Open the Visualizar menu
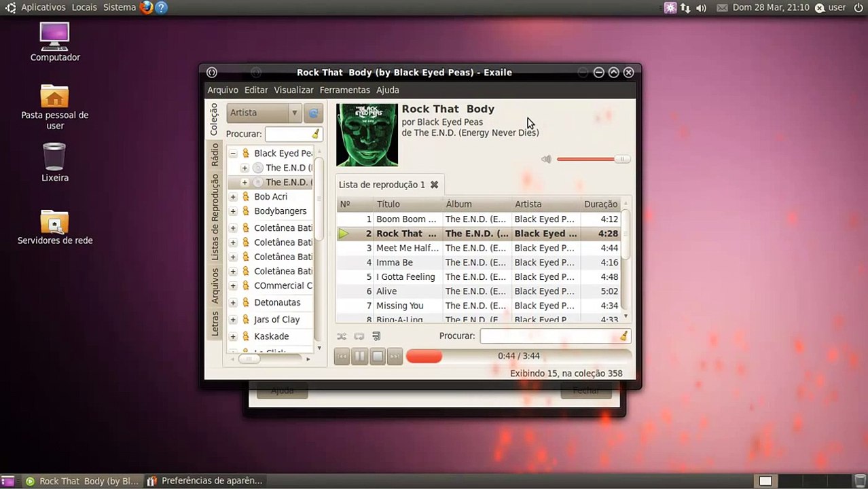The height and width of the screenshot is (489, 868). pyautogui.click(x=293, y=90)
